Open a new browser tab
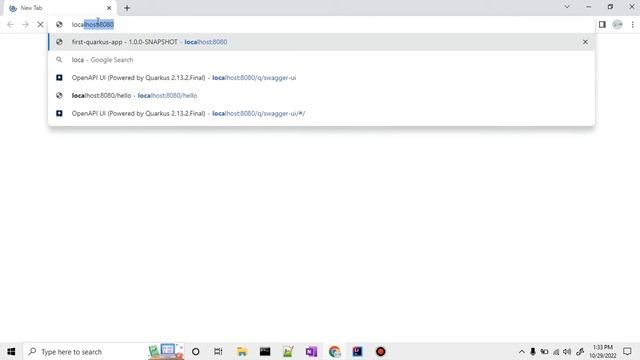Viewport: 640px width, 360px height. coord(127,8)
